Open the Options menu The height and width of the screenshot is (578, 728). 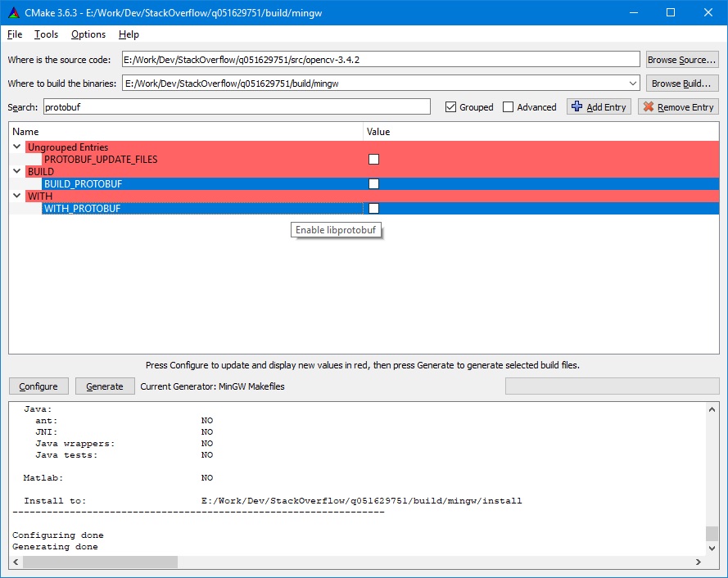88,34
